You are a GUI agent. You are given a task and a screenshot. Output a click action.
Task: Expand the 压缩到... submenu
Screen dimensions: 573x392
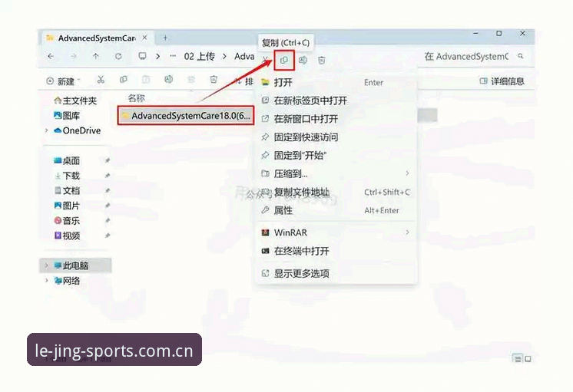tap(336, 173)
